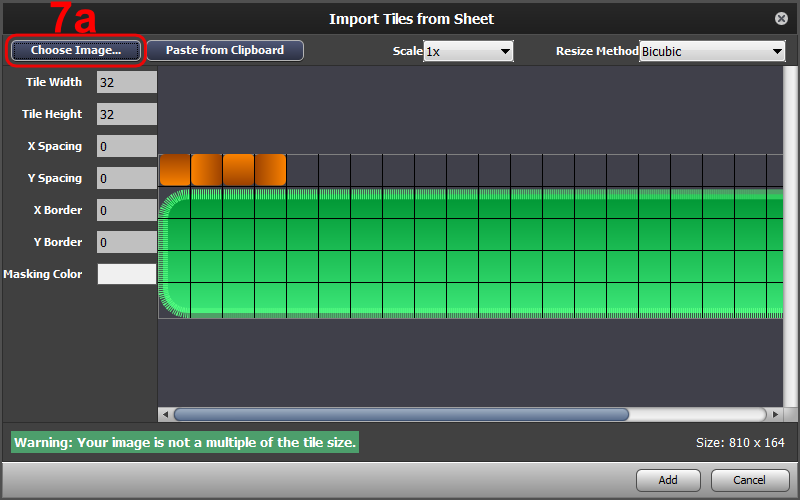Click the Y Border field
The width and height of the screenshot is (800, 500).
click(x=127, y=242)
